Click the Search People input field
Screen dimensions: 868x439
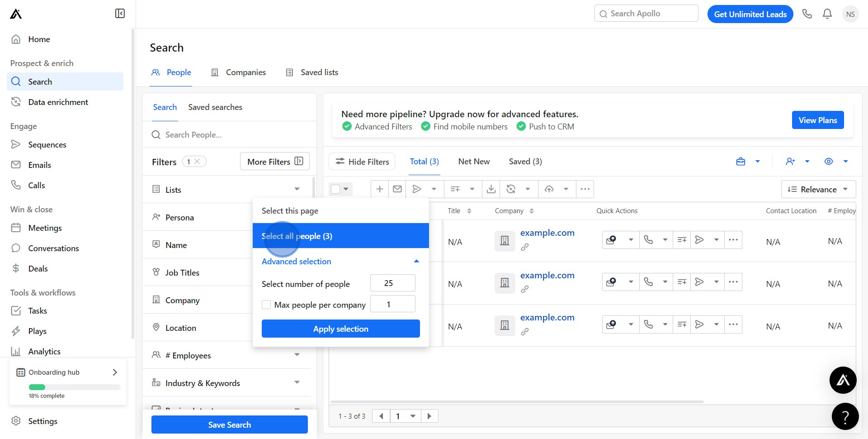pos(230,135)
